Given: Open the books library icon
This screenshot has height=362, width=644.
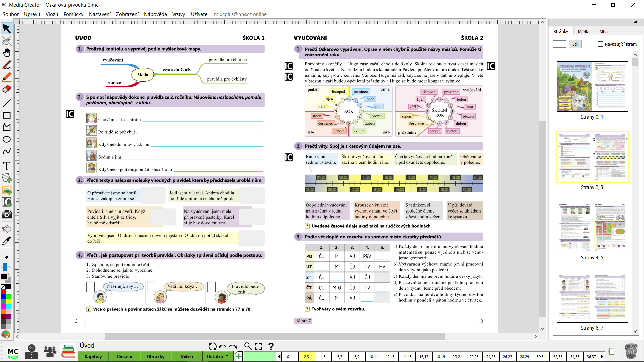Looking at the screenshot, I should 68,351.
